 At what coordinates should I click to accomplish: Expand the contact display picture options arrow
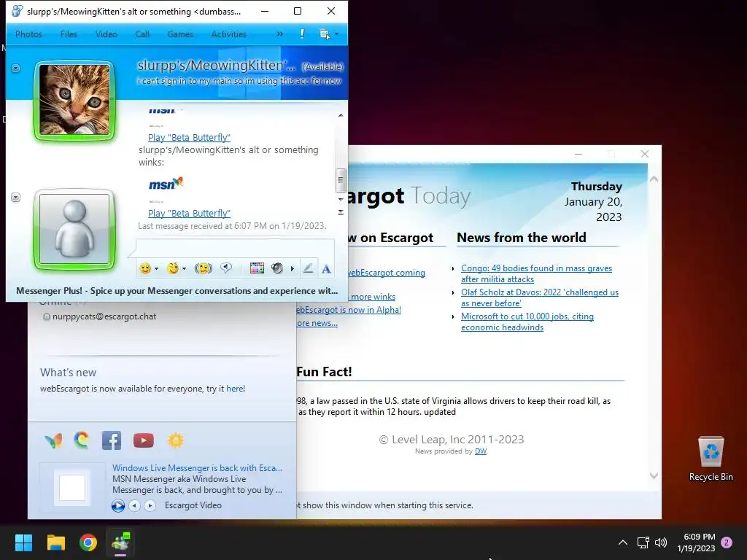click(16, 68)
